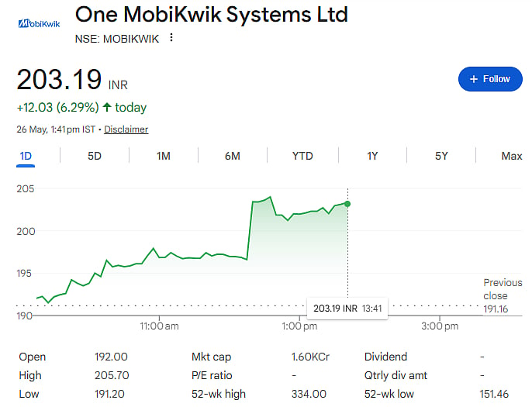
Task: Open the three-dot more options menu
Action: tap(171, 38)
